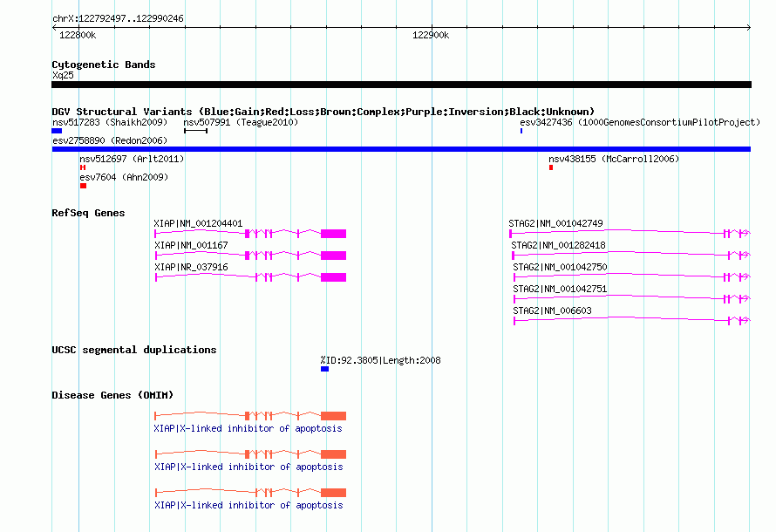The image size is (776, 532).
Task: Click the chrX:122792497..122990246 coordinate text
Action: (118, 19)
